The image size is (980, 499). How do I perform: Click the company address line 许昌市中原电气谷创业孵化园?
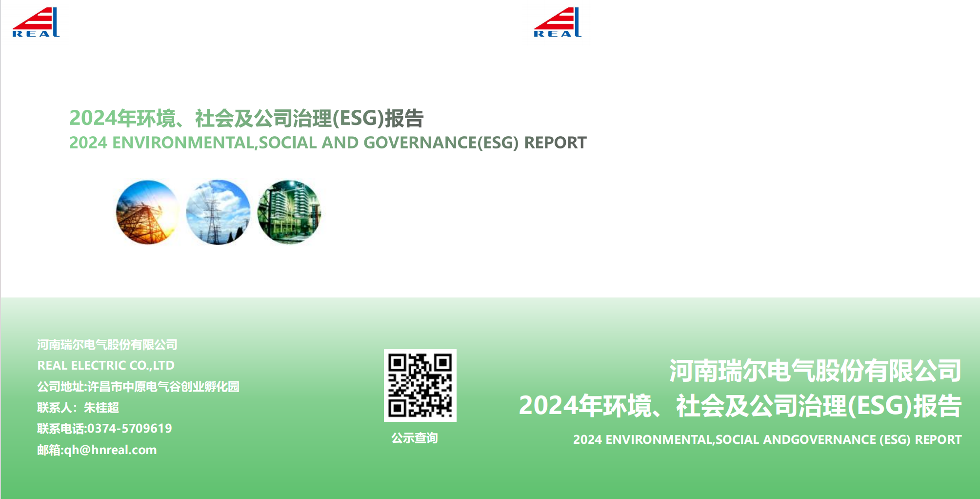click(163, 386)
